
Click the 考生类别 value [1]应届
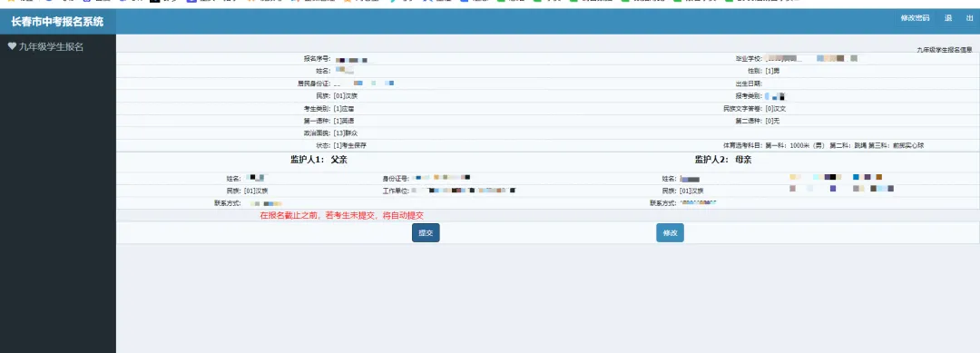pyautogui.click(x=345, y=108)
